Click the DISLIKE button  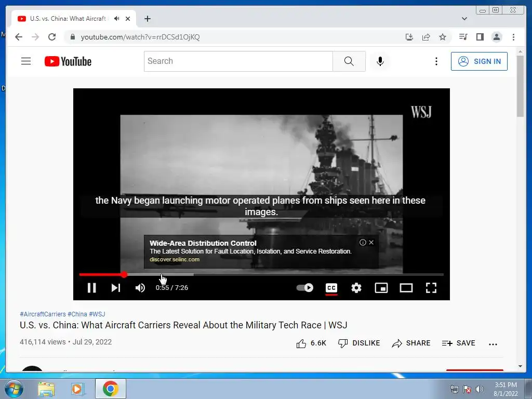click(x=359, y=343)
